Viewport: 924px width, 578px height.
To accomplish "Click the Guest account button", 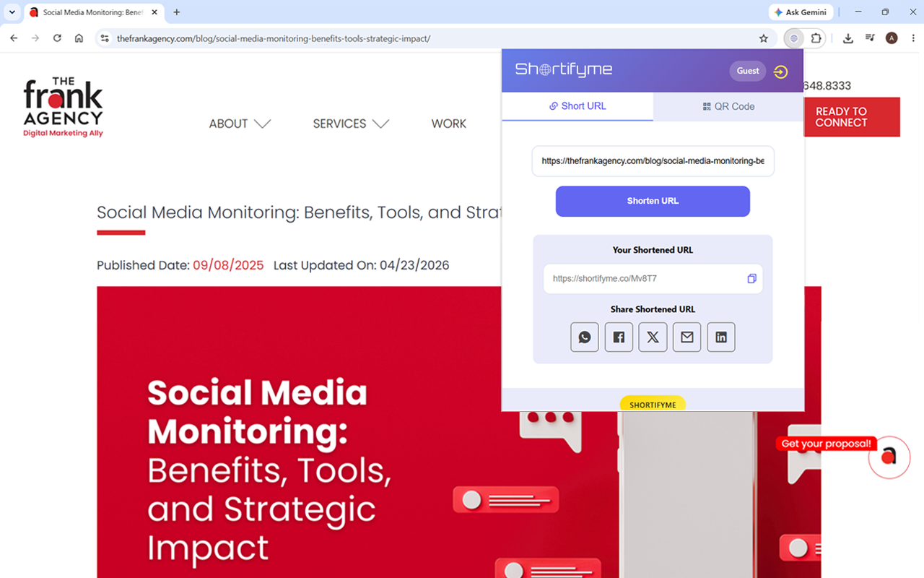I will click(x=748, y=71).
